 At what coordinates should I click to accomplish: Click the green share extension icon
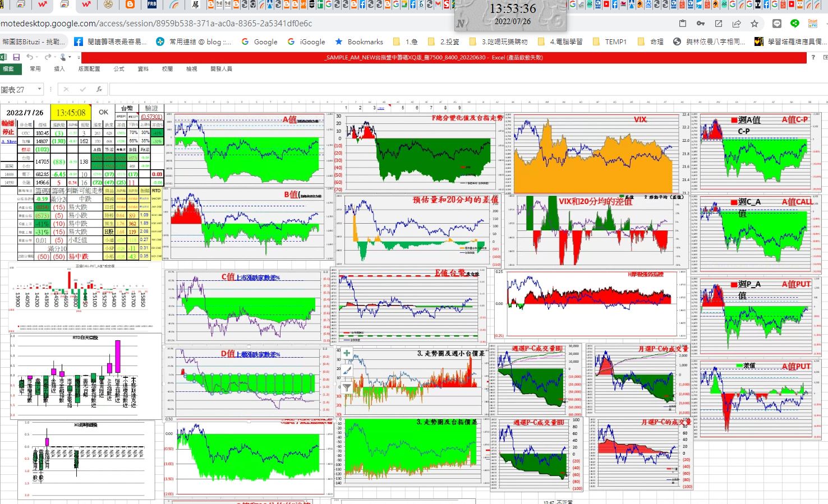795,24
